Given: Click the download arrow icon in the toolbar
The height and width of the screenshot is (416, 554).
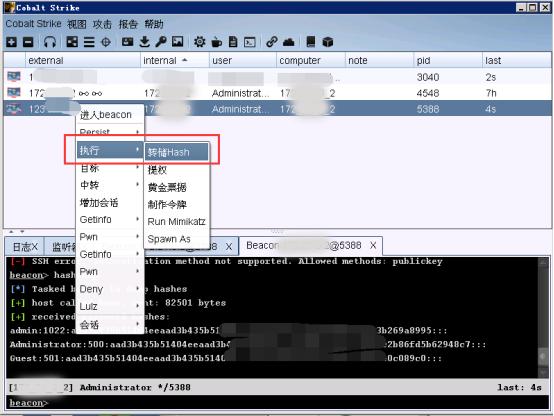Looking at the screenshot, I should 144,42.
